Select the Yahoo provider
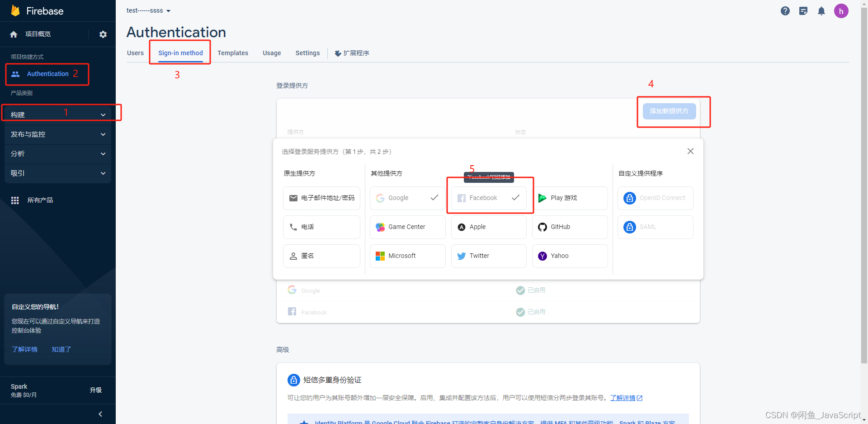This screenshot has height=424, width=868. click(570, 256)
